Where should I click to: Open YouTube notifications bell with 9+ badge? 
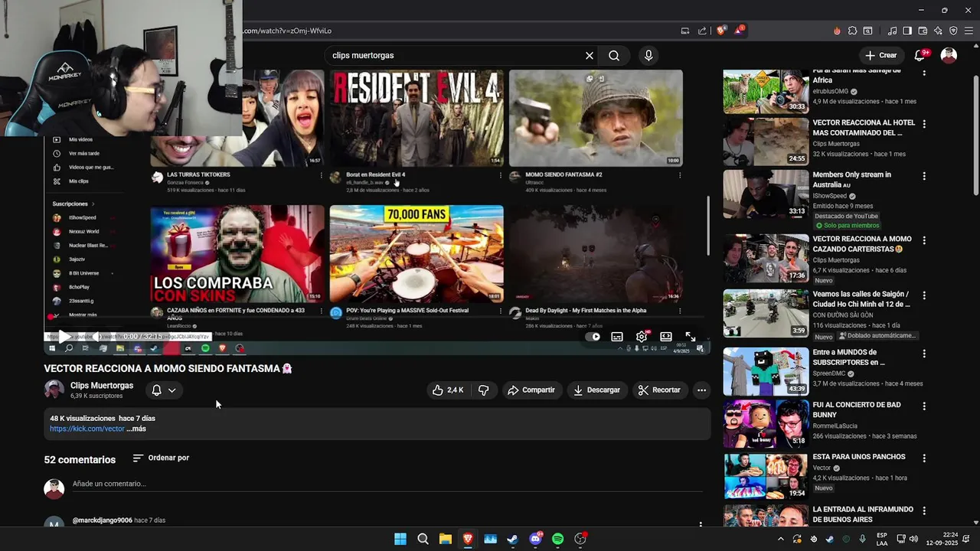tap(921, 55)
